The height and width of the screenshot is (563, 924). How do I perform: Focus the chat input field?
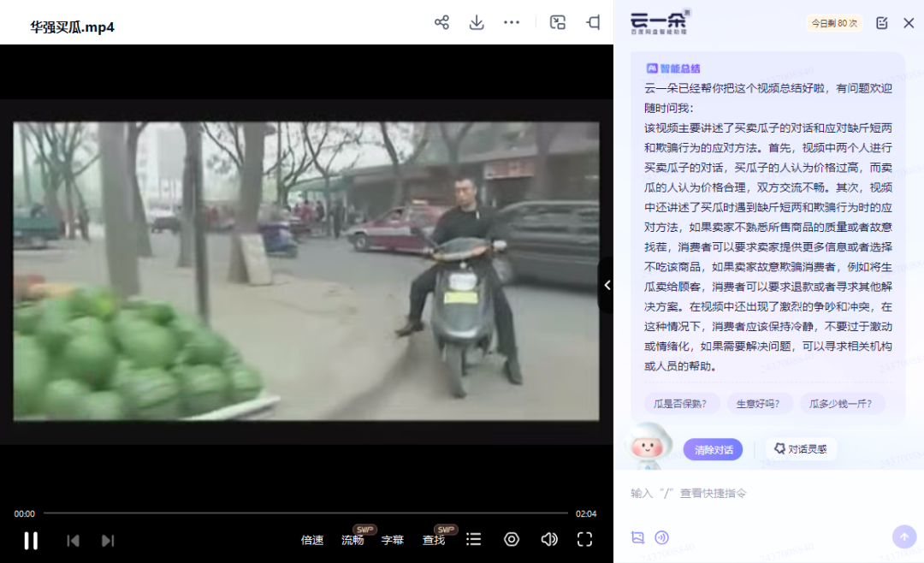[x=769, y=494]
